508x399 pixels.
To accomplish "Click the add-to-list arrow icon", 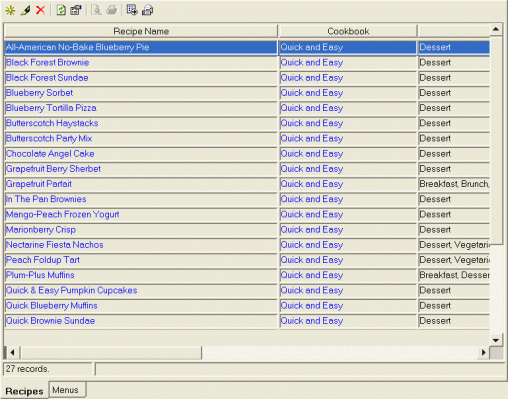I will pos(132,10).
